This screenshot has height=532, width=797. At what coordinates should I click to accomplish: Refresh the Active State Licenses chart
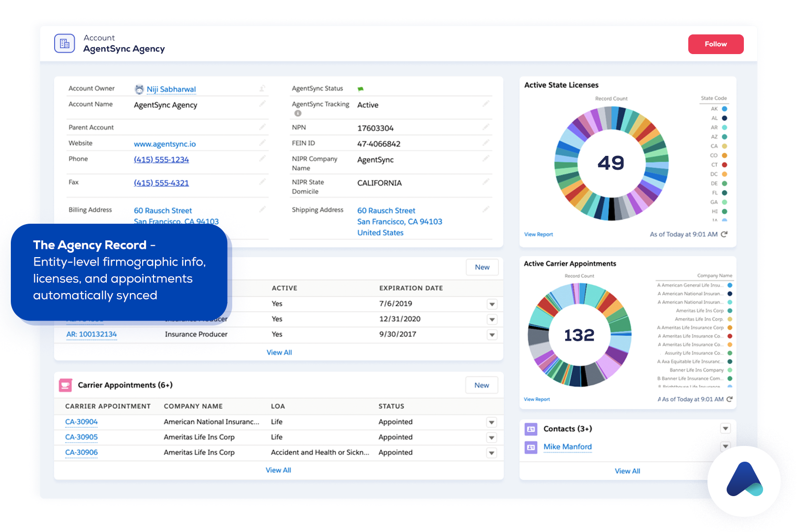[723, 235]
